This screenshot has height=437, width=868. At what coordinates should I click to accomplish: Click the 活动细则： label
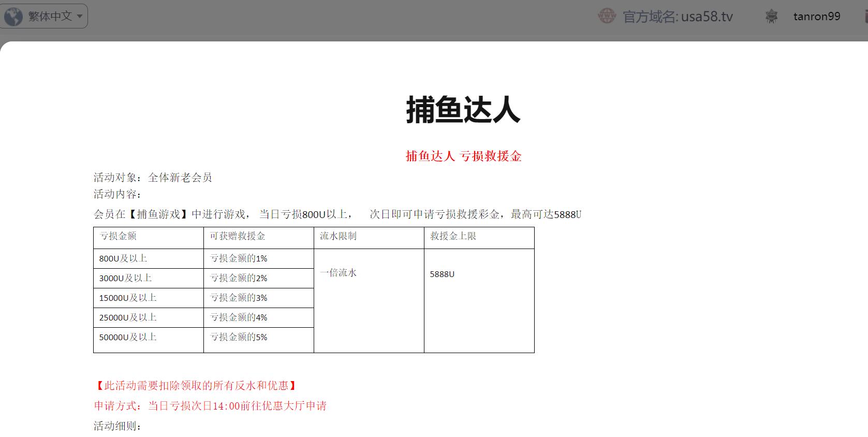117,426
